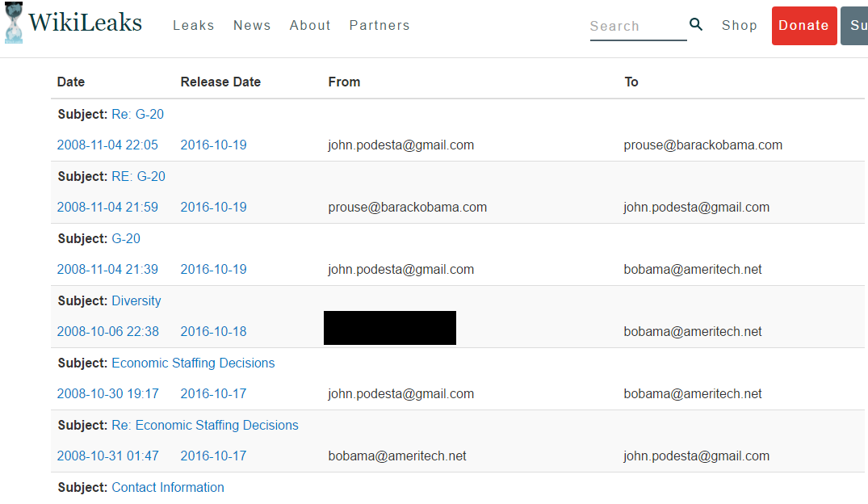
Task: Open the 'G-20' subject link
Action: [x=126, y=239]
